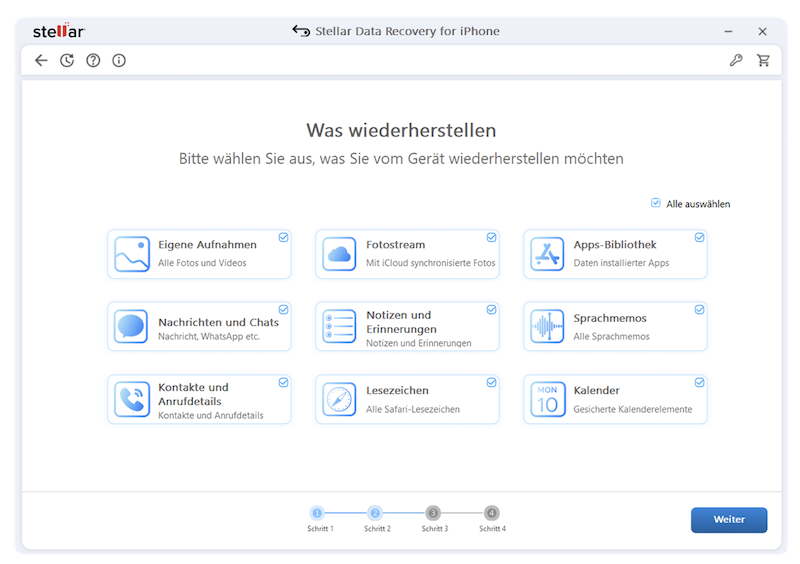Click the Weiter button
This screenshot has width=800, height=564.
729,520
